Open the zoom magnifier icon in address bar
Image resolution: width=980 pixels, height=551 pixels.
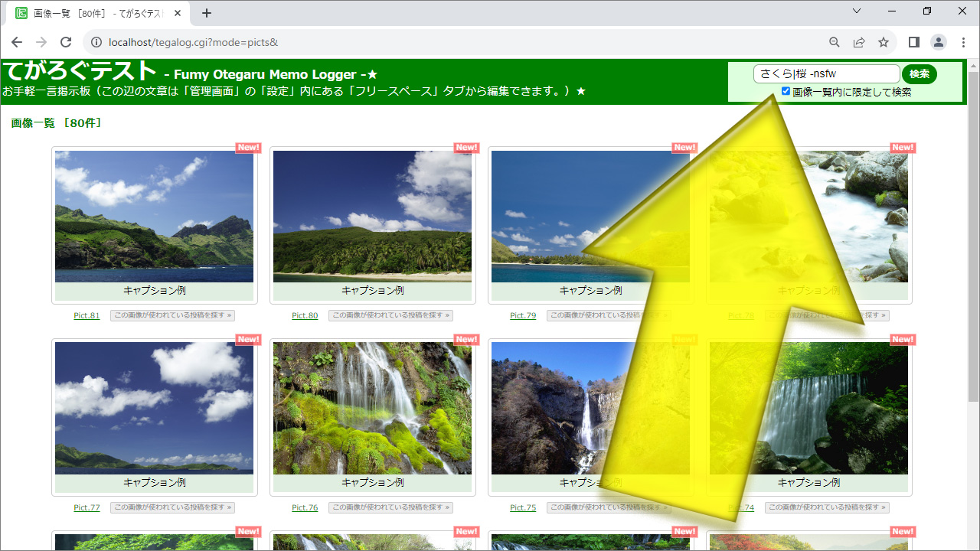835,42
